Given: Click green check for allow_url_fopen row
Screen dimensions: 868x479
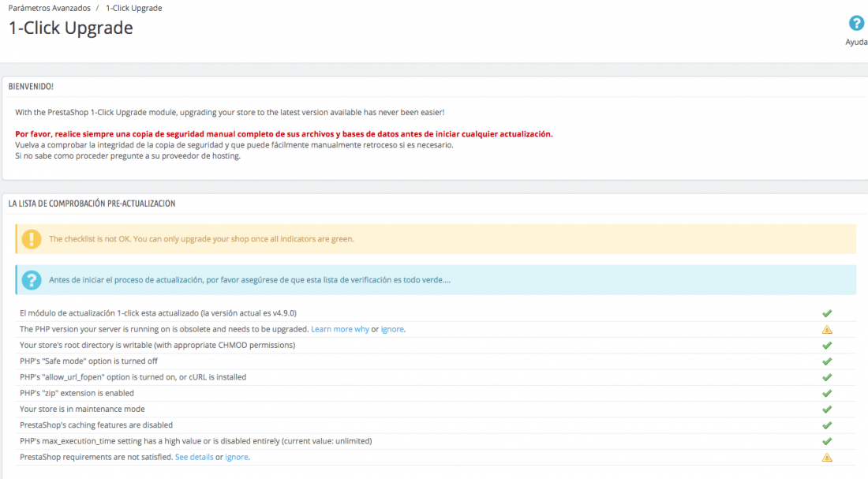Looking at the screenshot, I should point(827,378).
